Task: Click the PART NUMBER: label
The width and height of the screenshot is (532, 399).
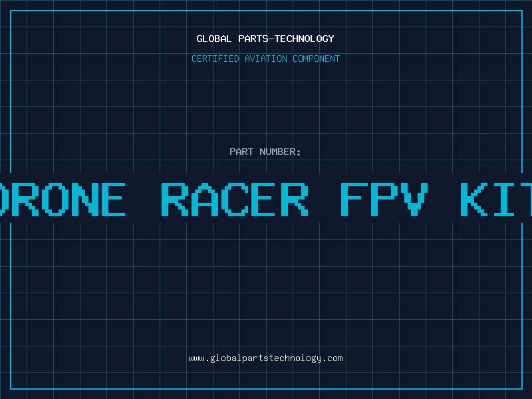Action: pyautogui.click(x=265, y=152)
